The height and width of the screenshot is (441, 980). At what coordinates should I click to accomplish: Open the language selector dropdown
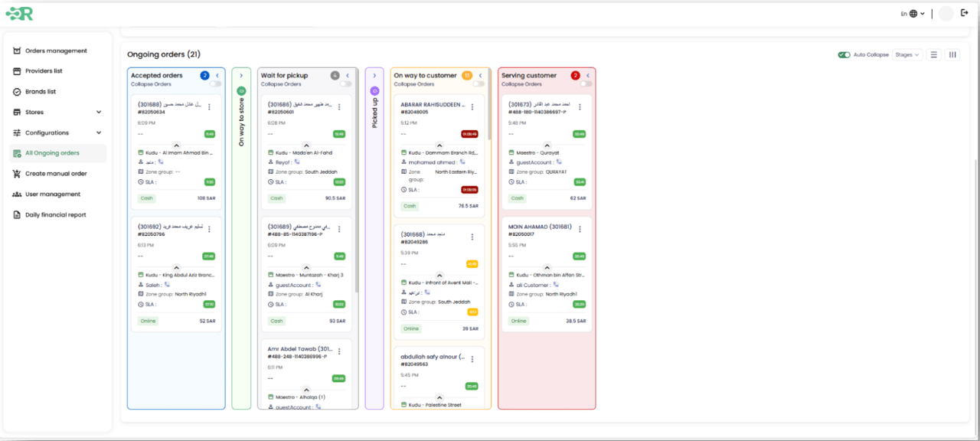912,13
